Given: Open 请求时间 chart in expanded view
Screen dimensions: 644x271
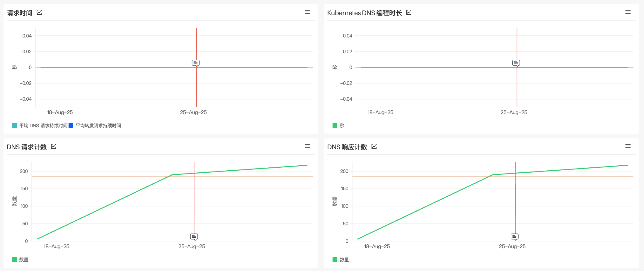Looking at the screenshot, I should tap(39, 13).
